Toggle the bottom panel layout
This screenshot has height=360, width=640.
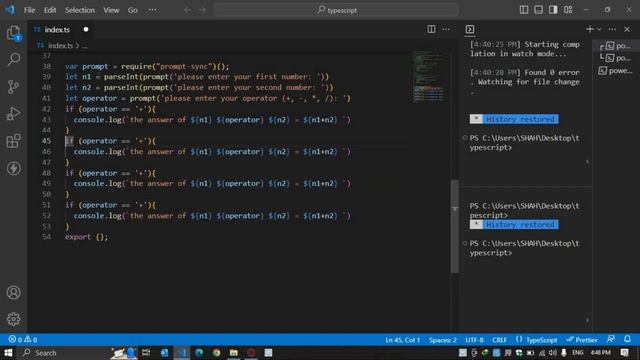pyautogui.click(x=538, y=10)
